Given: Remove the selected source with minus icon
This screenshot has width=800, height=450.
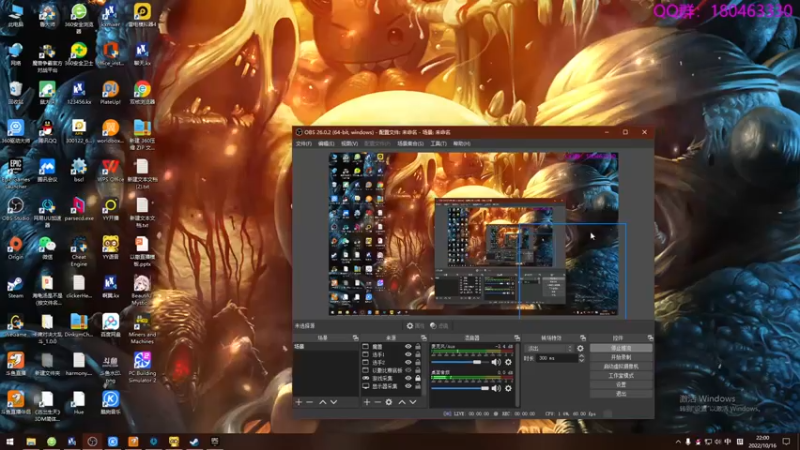Looking at the screenshot, I should point(378,403).
